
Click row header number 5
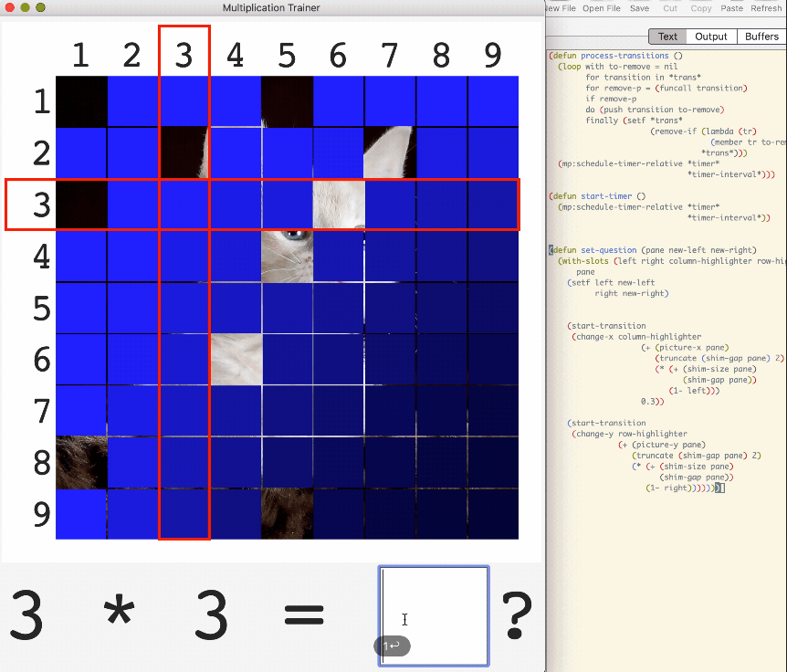point(41,308)
